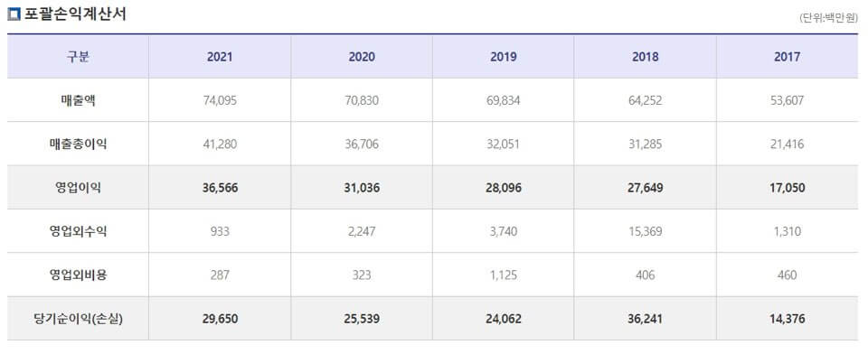This screenshot has height=354, width=868.
Task: Click the 27,649 operating profit value
Action: click(x=646, y=188)
